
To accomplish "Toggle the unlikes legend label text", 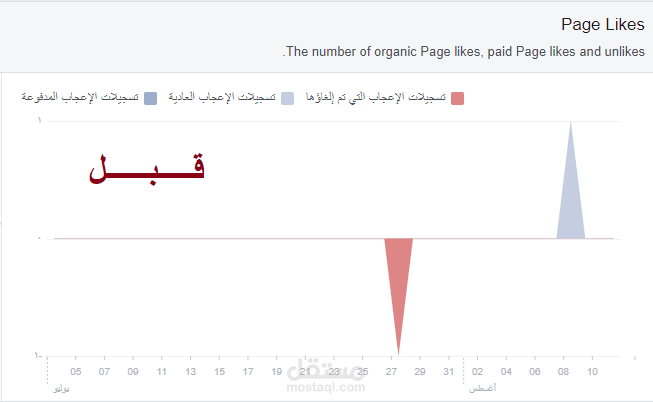I will (x=376, y=97).
